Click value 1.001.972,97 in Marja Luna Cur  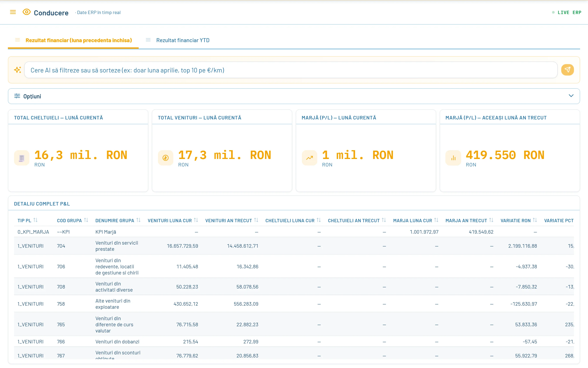click(x=424, y=232)
